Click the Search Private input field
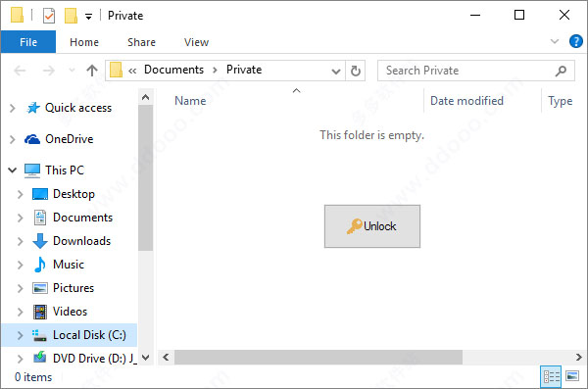Screen dimensions: 588x389 coord(475,71)
